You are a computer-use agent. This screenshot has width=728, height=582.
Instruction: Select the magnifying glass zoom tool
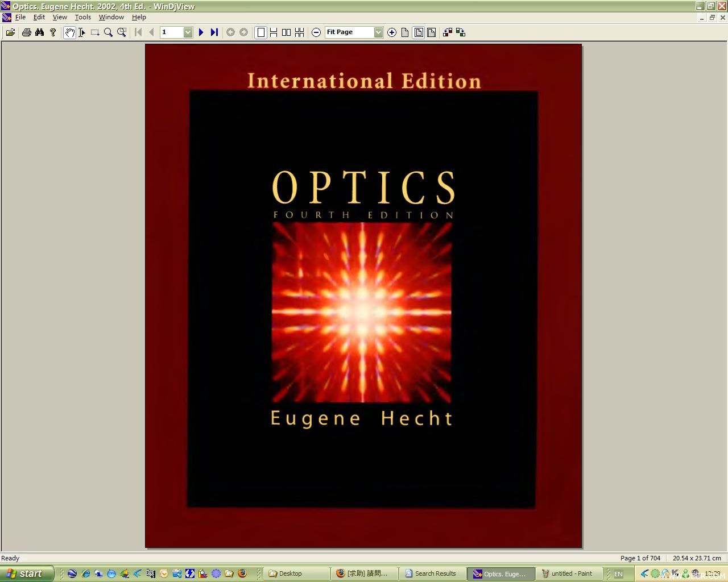click(x=108, y=32)
